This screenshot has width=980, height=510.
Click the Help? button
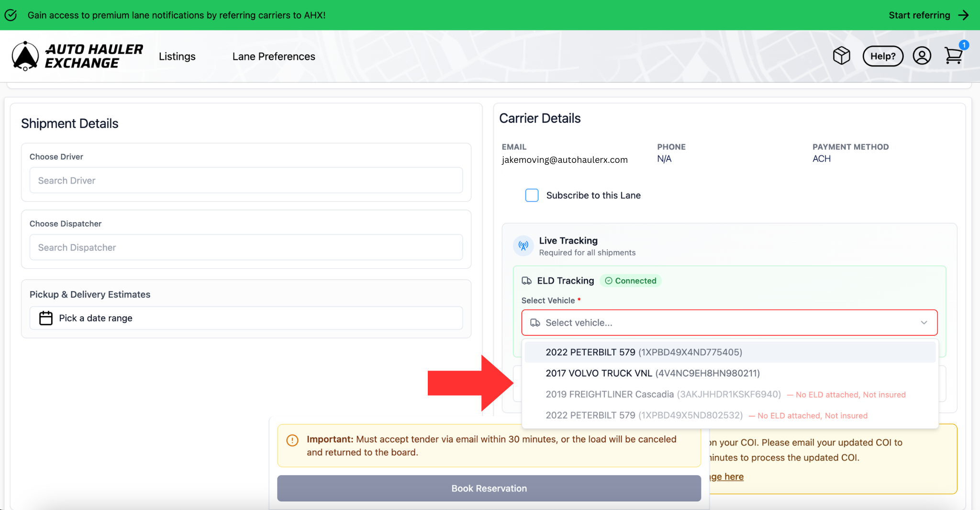point(882,56)
